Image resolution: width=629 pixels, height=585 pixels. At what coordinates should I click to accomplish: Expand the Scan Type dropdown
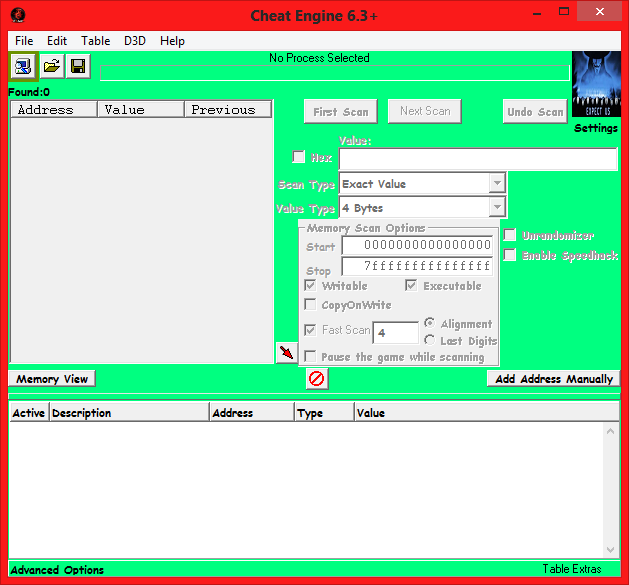[497, 184]
